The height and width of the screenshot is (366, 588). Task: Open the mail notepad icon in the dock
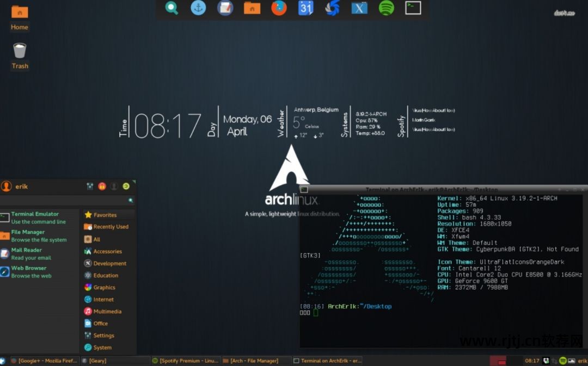[x=225, y=8]
